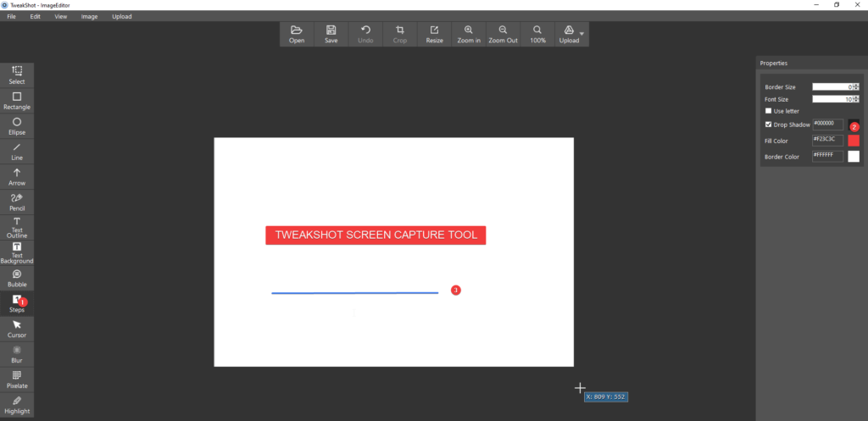Click the Properties panel title
Screen dimensions: 868x421
point(773,63)
